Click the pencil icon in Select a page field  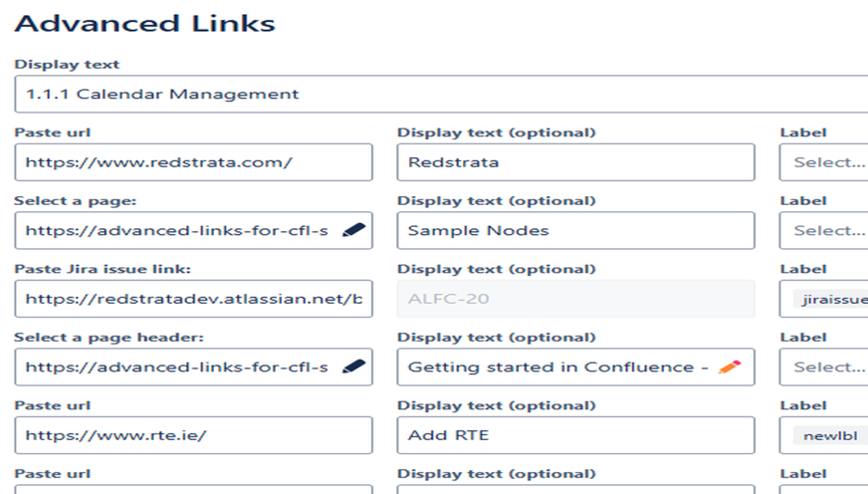coord(353,230)
